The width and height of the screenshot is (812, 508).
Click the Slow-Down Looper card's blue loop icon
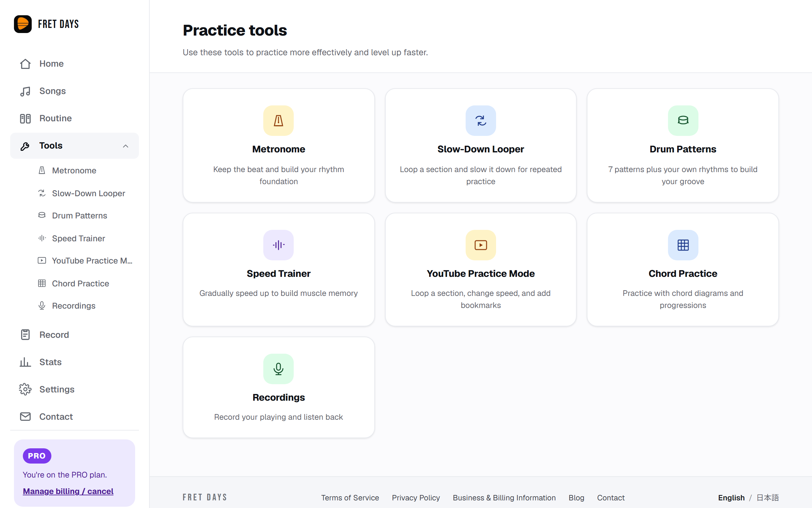[481, 121]
